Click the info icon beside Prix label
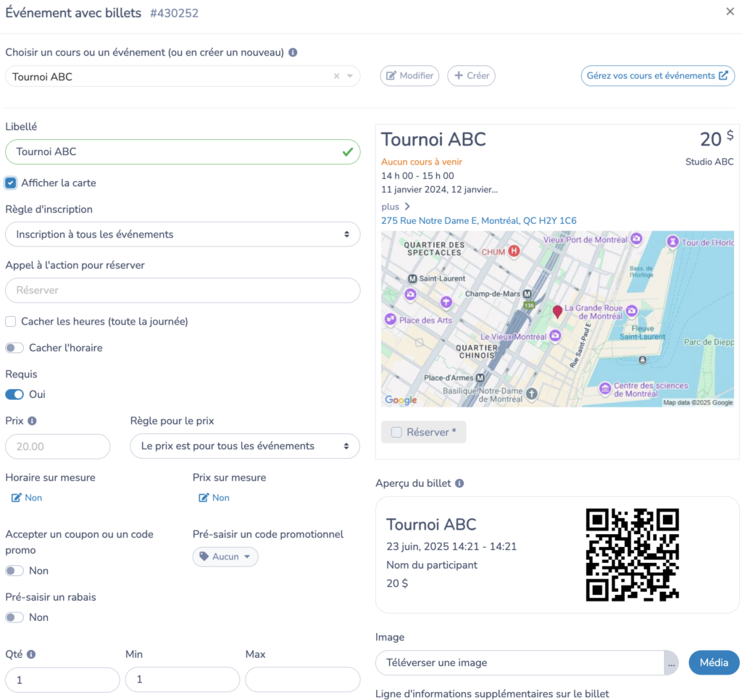Image resolution: width=742 pixels, height=700 pixels. pos(32,421)
